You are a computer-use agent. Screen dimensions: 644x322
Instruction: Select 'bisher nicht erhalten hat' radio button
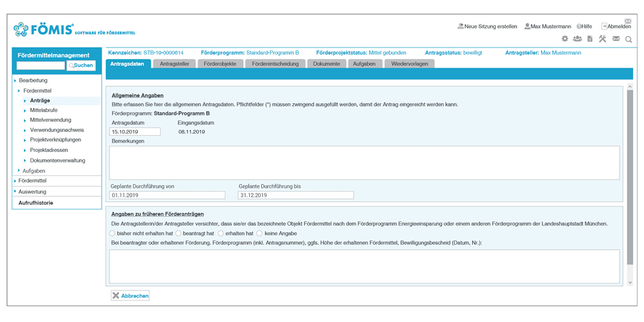click(x=113, y=233)
